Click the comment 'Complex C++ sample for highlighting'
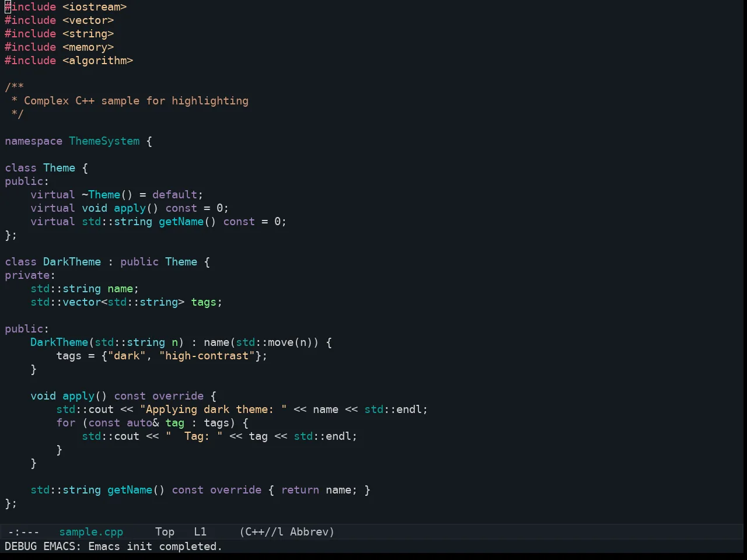This screenshot has width=747, height=560. 136,101
